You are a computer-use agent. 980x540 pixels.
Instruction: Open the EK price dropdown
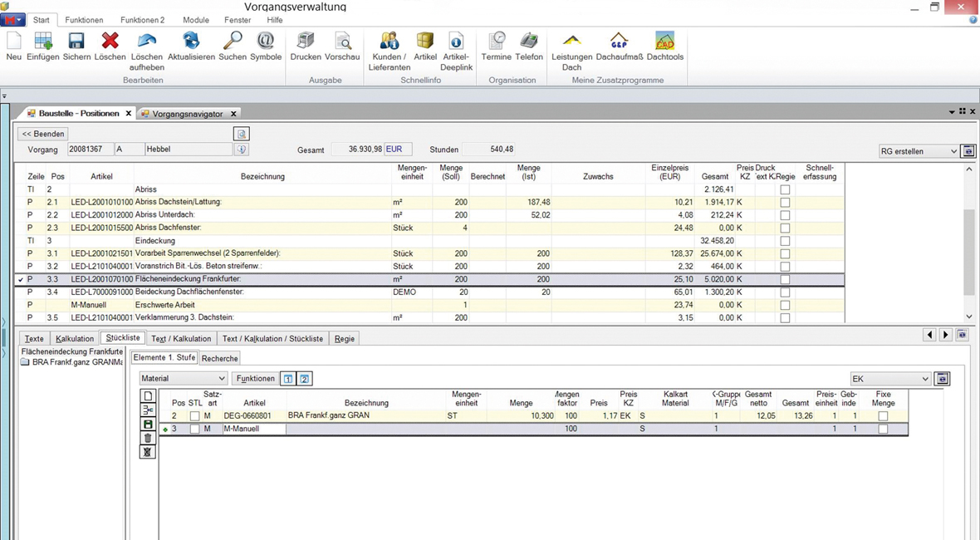click(889, 379)
